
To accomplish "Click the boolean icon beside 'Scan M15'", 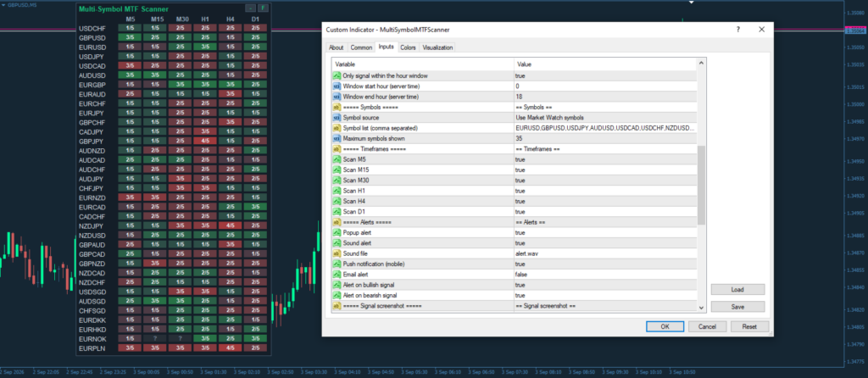I will [337, 170].
